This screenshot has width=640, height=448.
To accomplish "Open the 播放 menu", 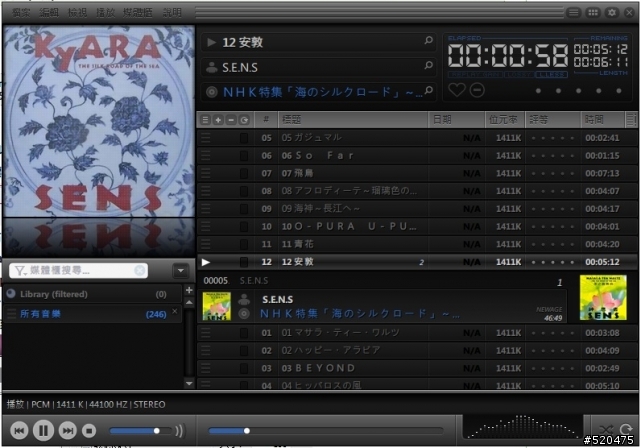I will pyautogui.click(x=105, y=13).
